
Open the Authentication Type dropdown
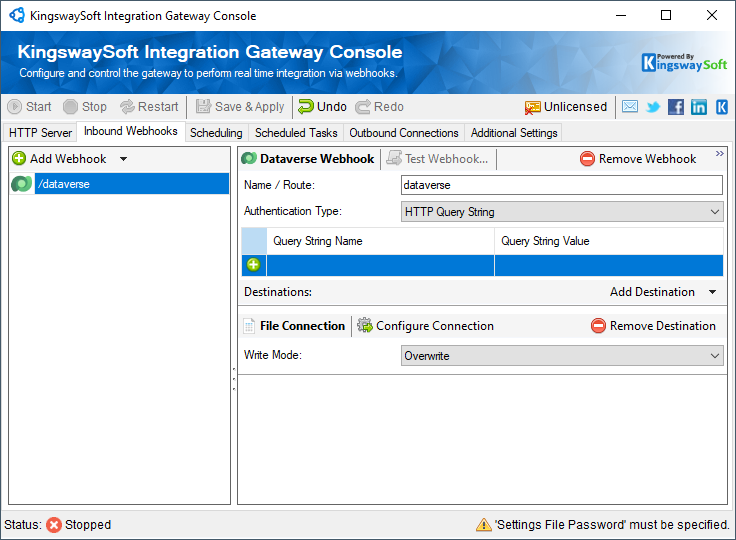pos(561,212)
